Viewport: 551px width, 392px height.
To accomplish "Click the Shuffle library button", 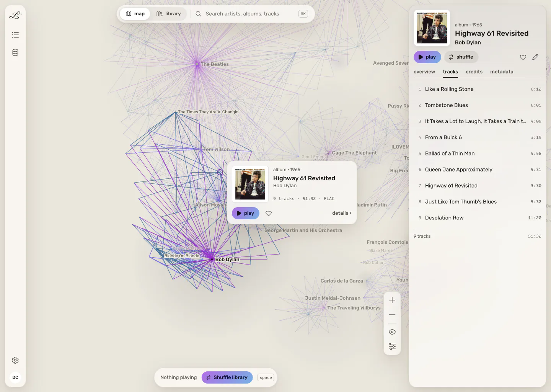I will [227, 377].
